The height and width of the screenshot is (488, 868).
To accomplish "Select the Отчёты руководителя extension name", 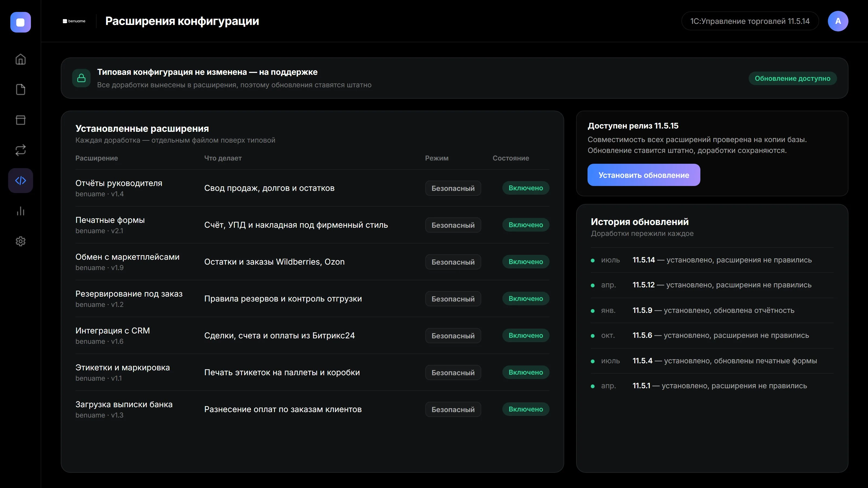I will 119,183.
